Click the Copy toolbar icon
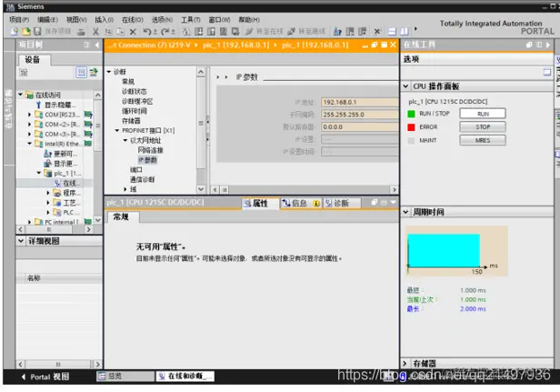The image size is (560, 392). coord(108,32)
